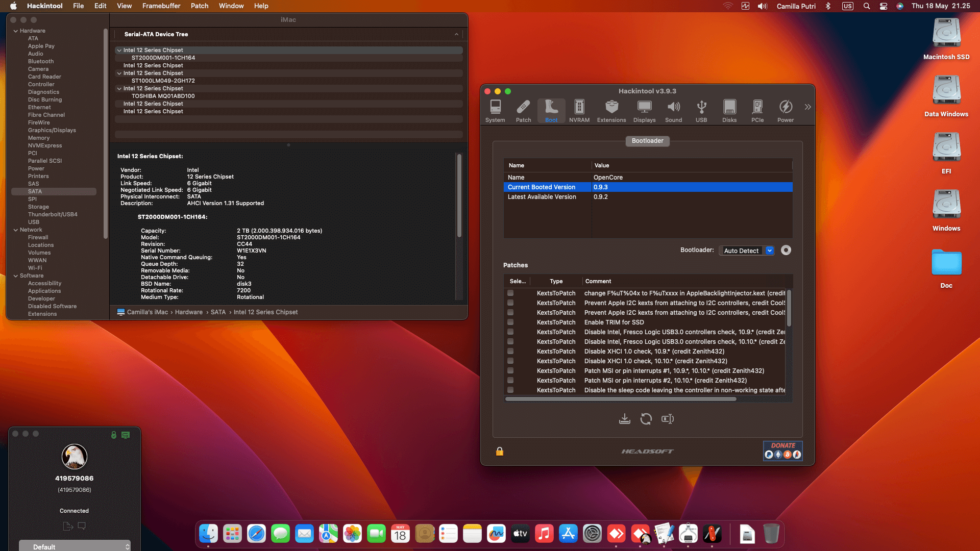
Task: Select the NVRAM toolbar icon
Action: [x=579, y=111]
